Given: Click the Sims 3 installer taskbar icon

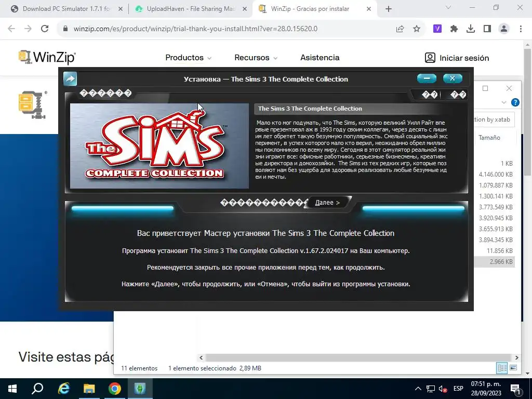Looking at the screenshot, I should coord(140,389).
